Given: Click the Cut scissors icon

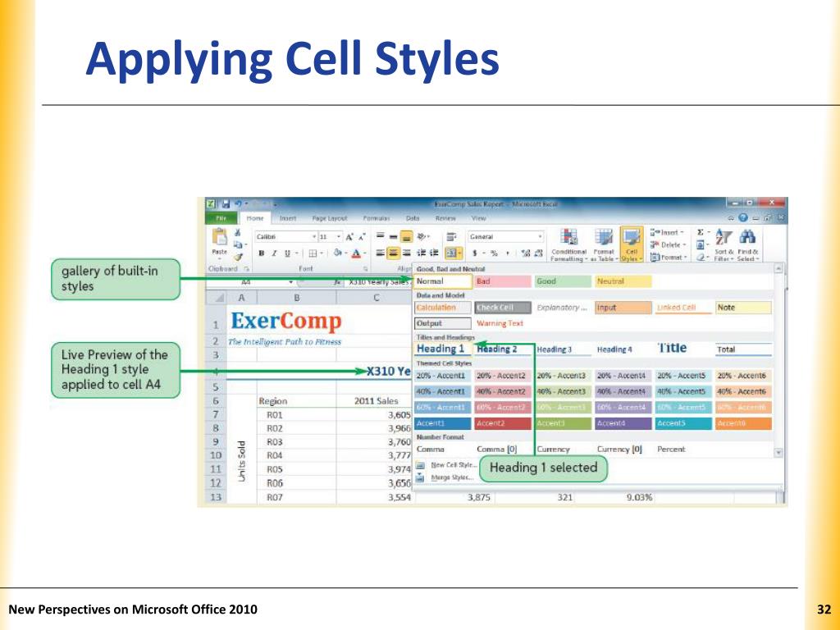Looking at the screenshot, I should (237, 232).
